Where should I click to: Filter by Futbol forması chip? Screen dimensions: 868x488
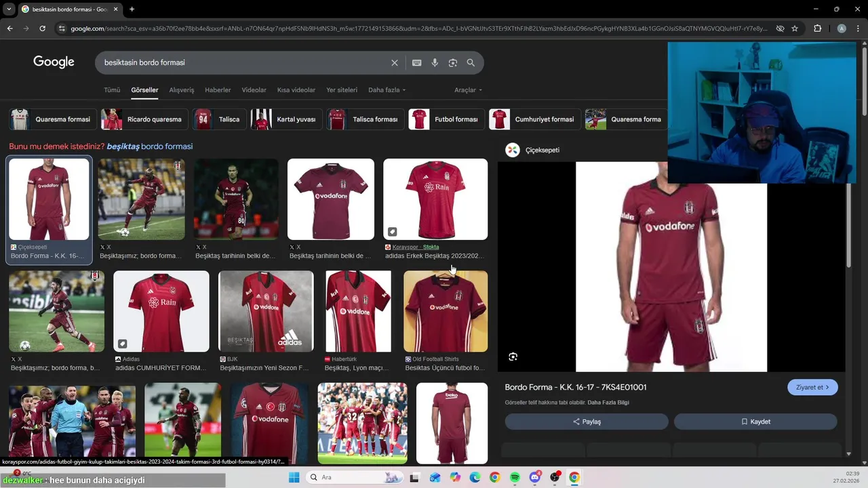446,119
